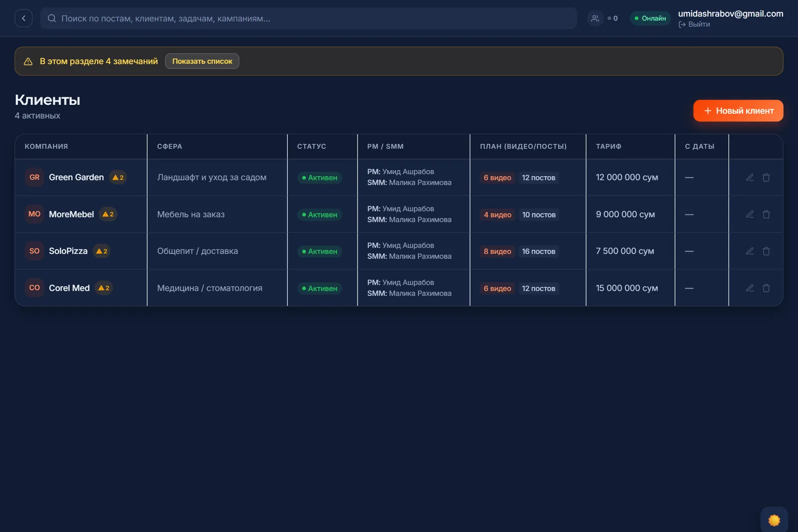Delete the Green Garden client
This screenshot has width=798, height=532.
click(x=767, y=177)
